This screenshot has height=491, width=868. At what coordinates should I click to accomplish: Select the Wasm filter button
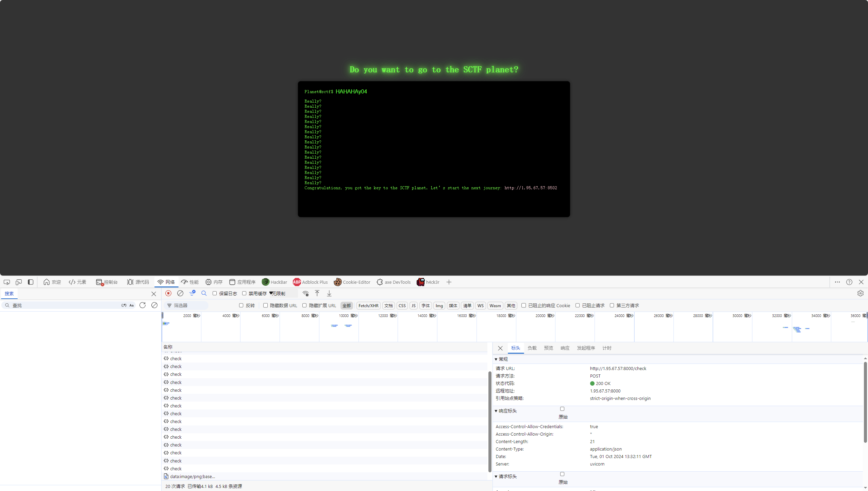495,306
